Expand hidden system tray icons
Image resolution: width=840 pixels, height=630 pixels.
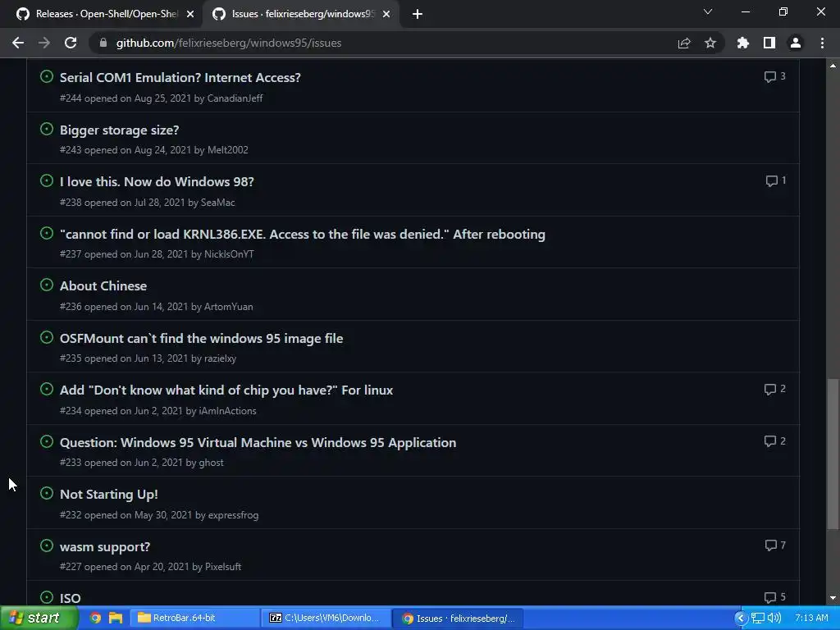741,619
